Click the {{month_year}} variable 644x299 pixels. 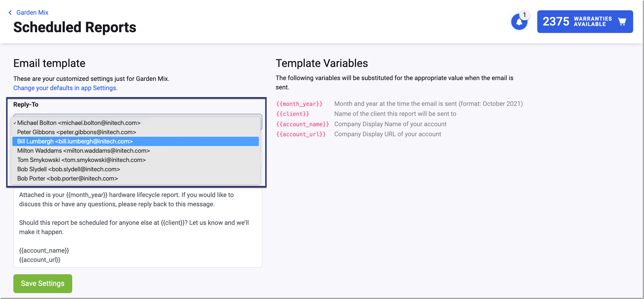pos(299,104)
